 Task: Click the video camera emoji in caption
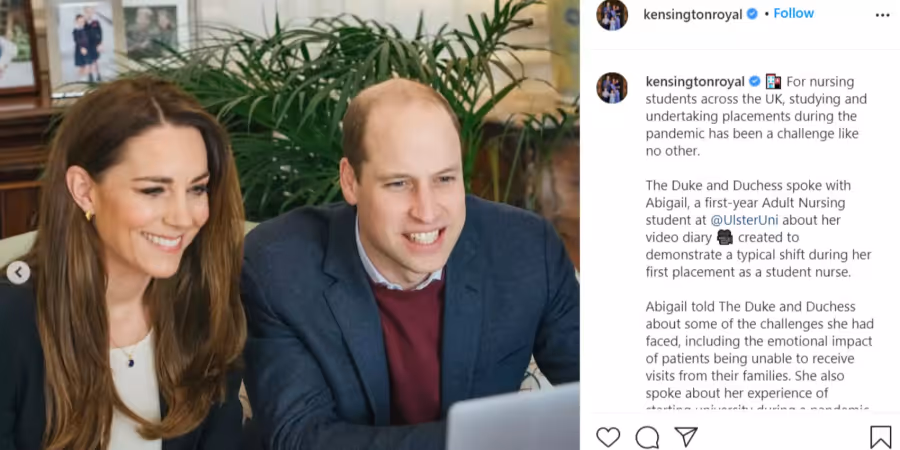725,237
